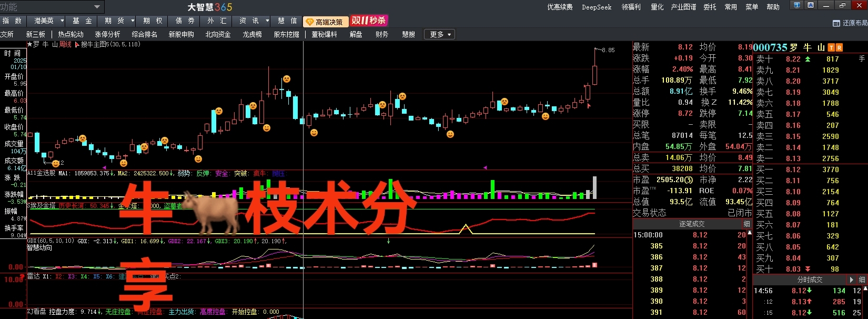Open 股东挖掘 link
Screen dimensions: 868x319
click(286, 34)
